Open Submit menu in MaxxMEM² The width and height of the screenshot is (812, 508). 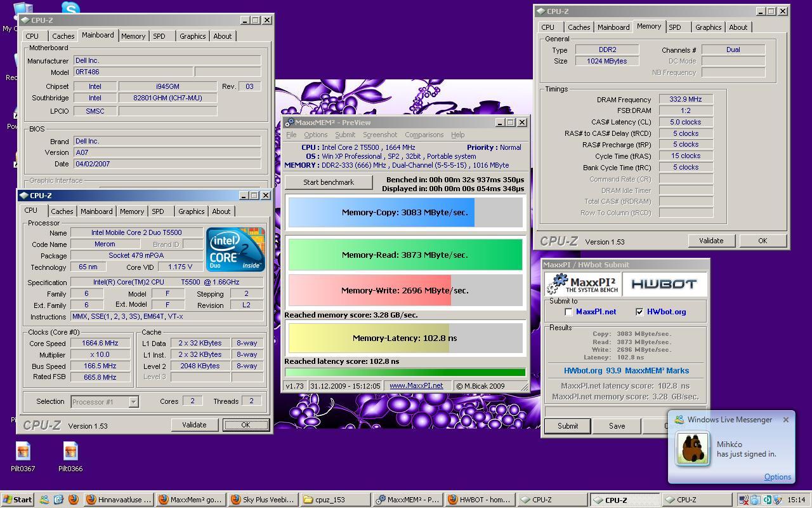tap(345, 135)
